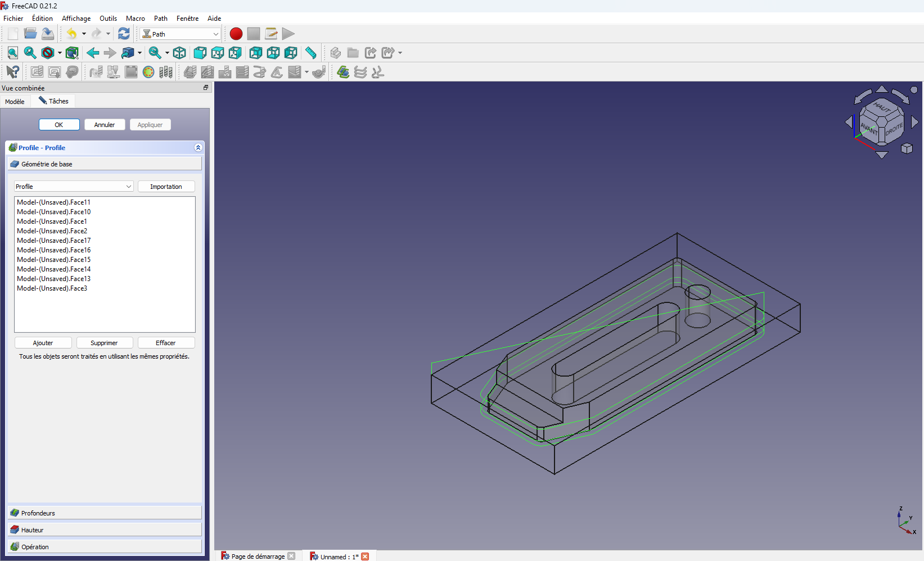Collapse the Profile - Profile panel

198,147
